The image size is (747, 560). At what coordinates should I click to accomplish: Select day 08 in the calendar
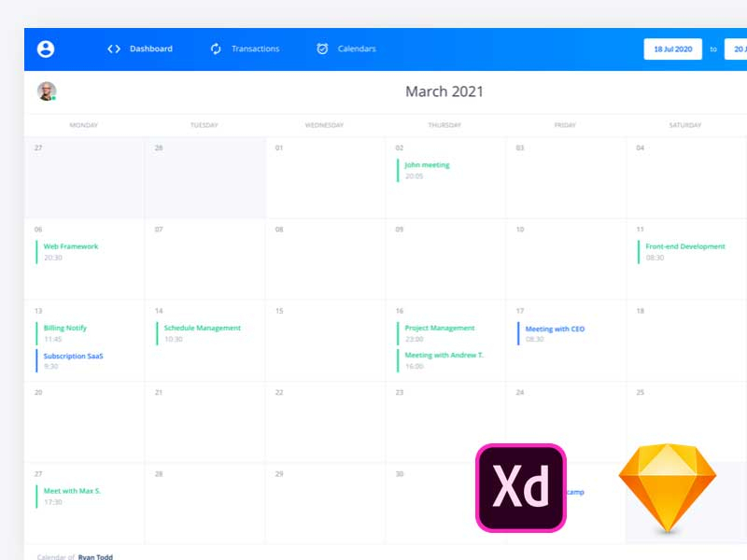(x=325, y=259)
